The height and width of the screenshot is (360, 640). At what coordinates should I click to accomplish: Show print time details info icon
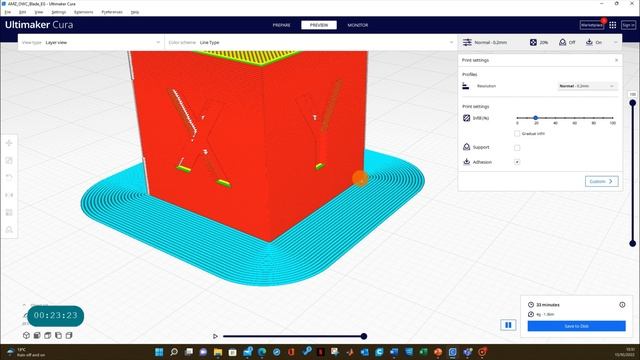622,304
